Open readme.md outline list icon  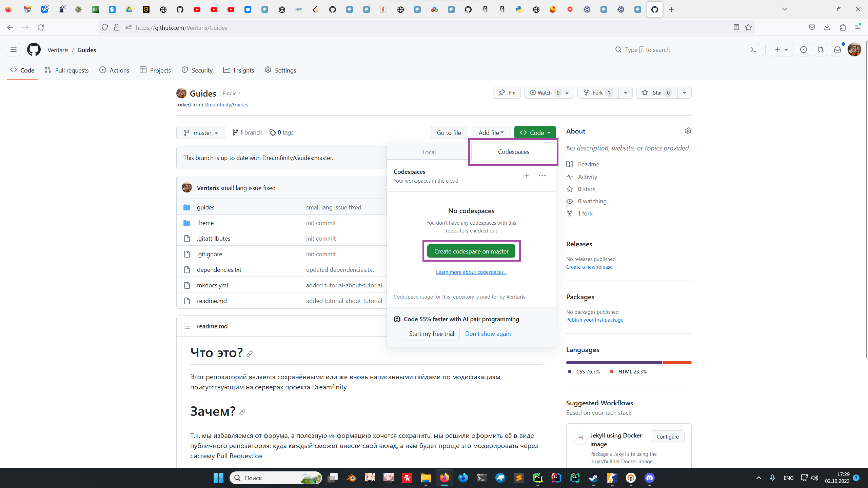click(187, 326)
